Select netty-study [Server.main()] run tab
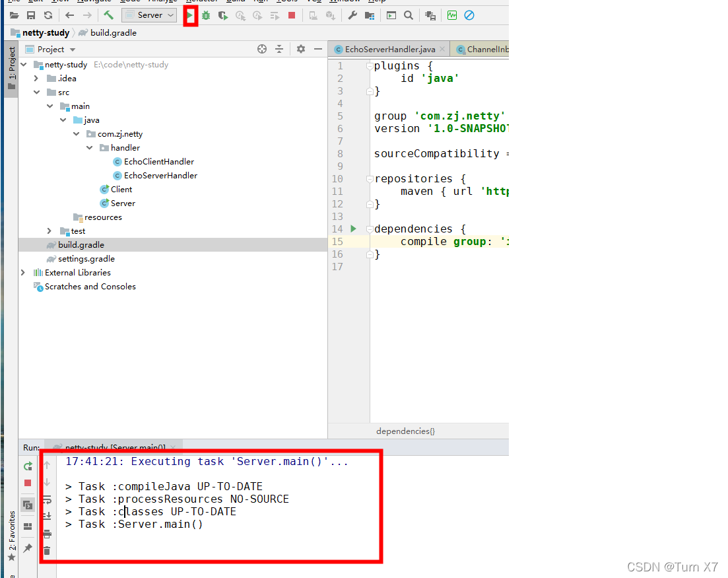 115,447
